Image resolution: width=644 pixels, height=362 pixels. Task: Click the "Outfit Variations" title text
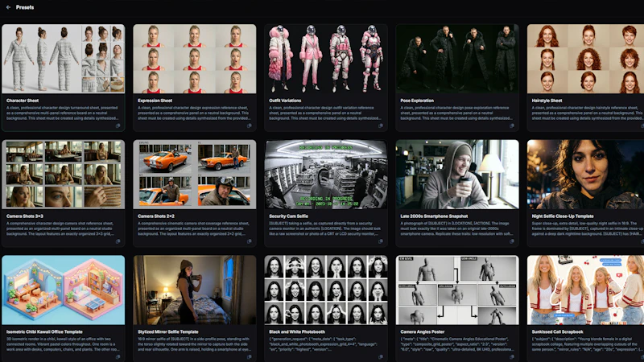(285, 101)
